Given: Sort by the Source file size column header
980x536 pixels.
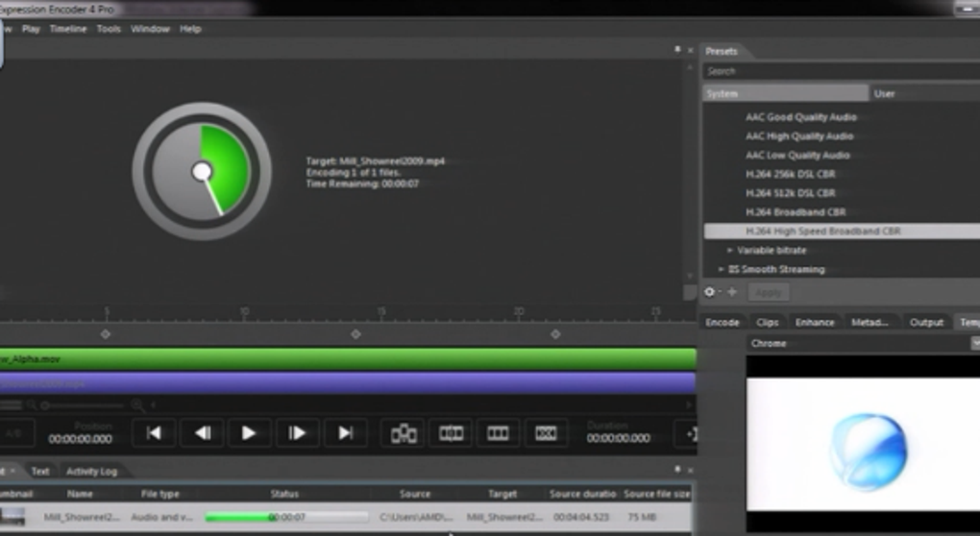Looking at the screenshot, I should click(x=657, y=494).
